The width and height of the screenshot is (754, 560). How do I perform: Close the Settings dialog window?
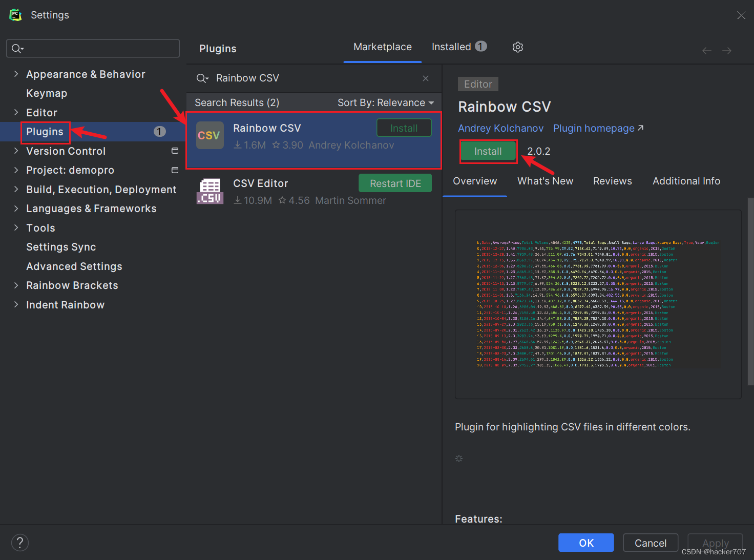[x=741, y=15]
